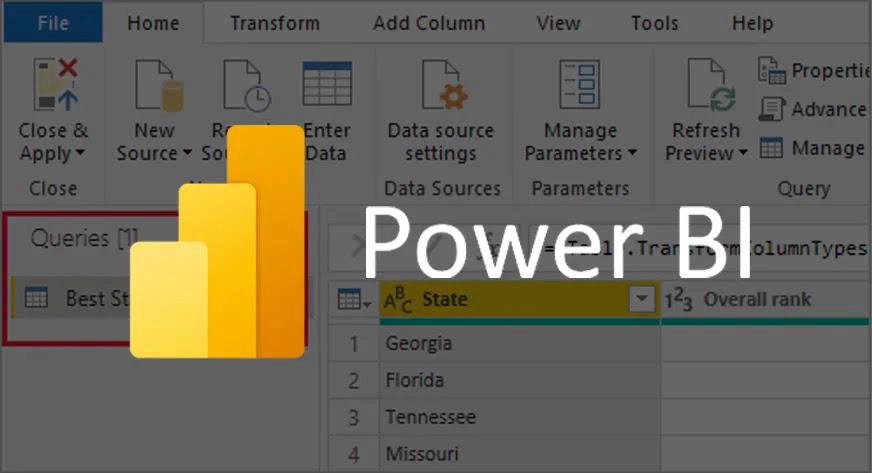Screen dimensions: 872x473
Task: Select row number 3 header
Action: click(353, 417)
